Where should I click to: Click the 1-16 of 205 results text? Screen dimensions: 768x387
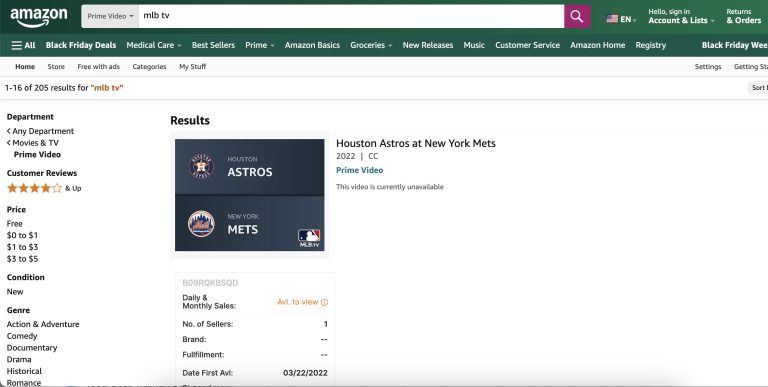point(64,88)
